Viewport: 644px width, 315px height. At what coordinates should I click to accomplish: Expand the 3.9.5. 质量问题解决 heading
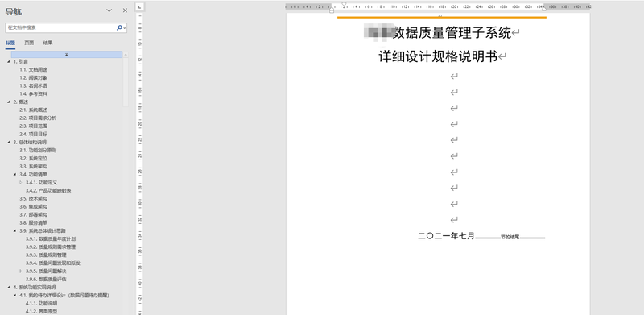(x=21, y=271)
